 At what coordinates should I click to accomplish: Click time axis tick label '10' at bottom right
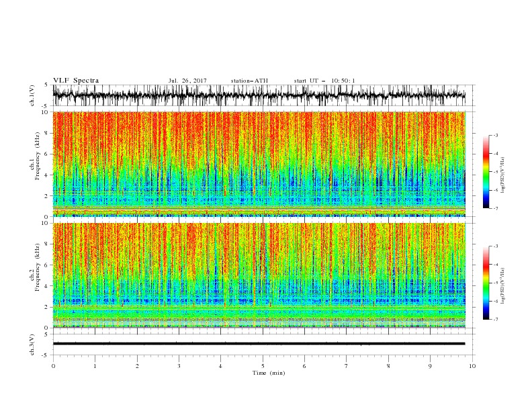472,366
